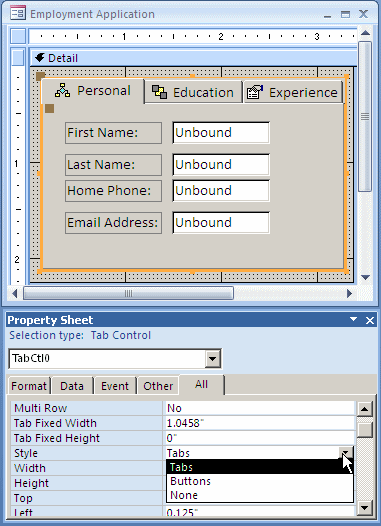The image size is (381, 526).
Task: Click the TabCtl0 object name box
Action: coord(107,359)
